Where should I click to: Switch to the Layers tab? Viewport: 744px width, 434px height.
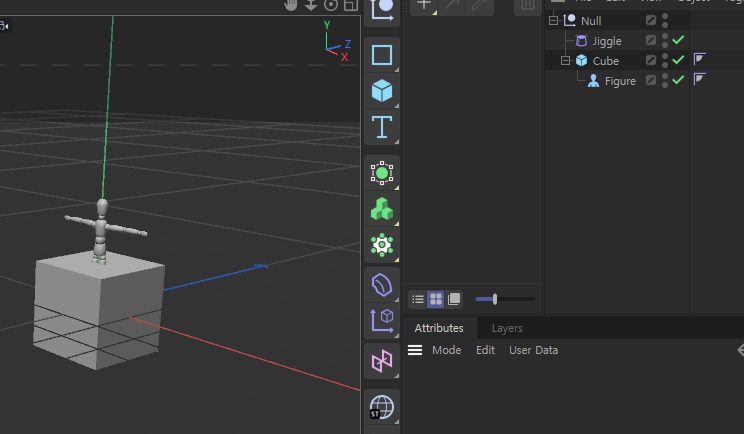[507, 328]
